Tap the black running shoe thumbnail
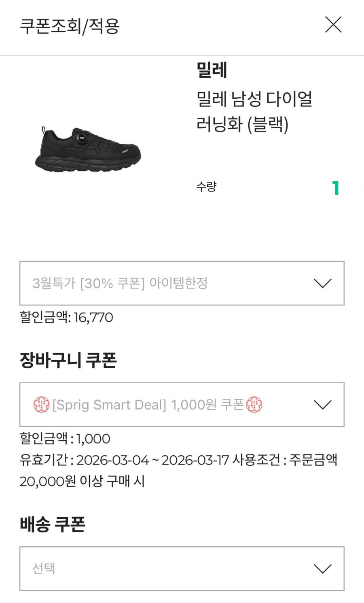This screenshot has width=364, height=603. pyautogui.click(x=88, y=150)
